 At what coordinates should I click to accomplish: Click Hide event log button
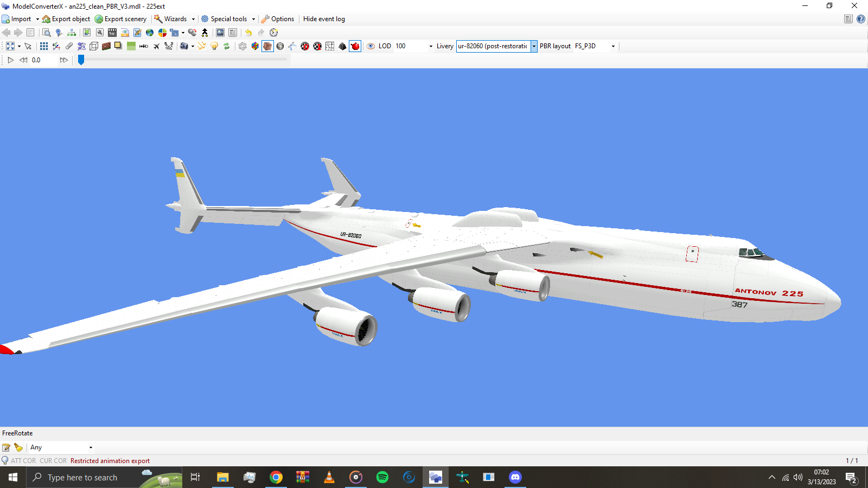point(324,19)
